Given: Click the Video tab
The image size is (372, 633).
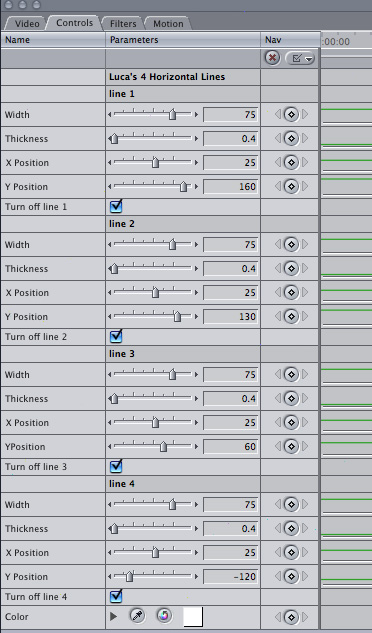Looking at the screenshot, I should click(27, 23).
